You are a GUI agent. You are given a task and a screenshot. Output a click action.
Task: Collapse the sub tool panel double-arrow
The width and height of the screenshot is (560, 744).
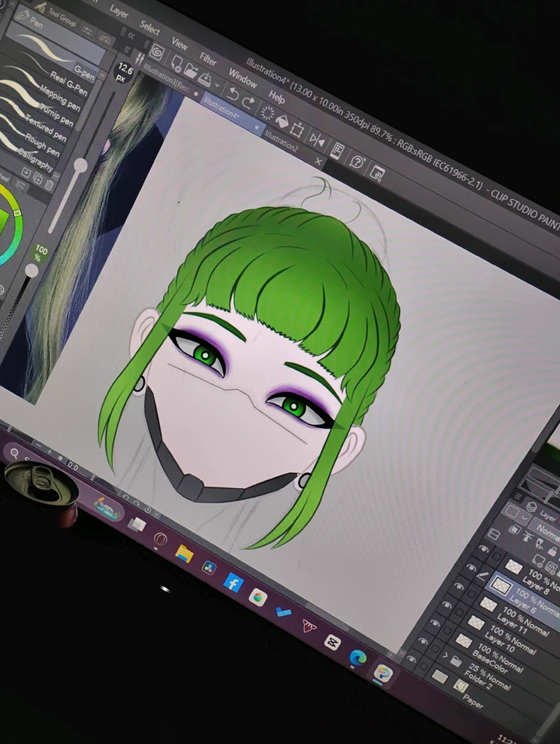click(x=132, y=36)
